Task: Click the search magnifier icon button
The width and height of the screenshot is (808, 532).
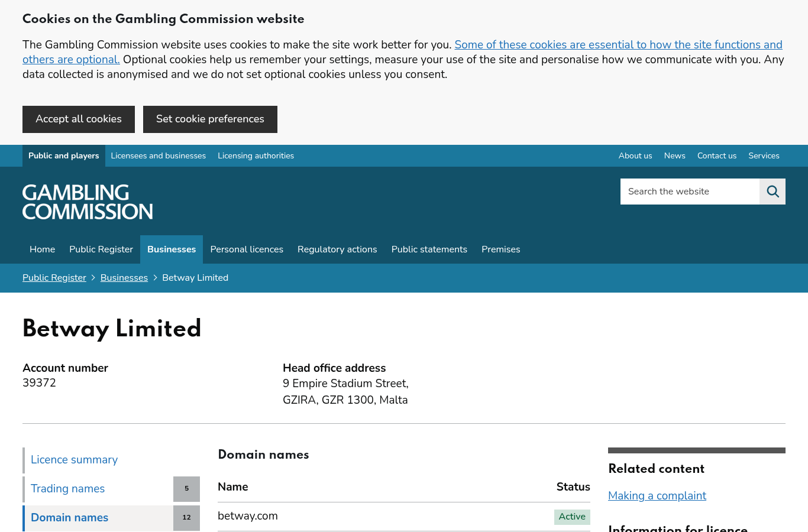Action: [773, 192]
